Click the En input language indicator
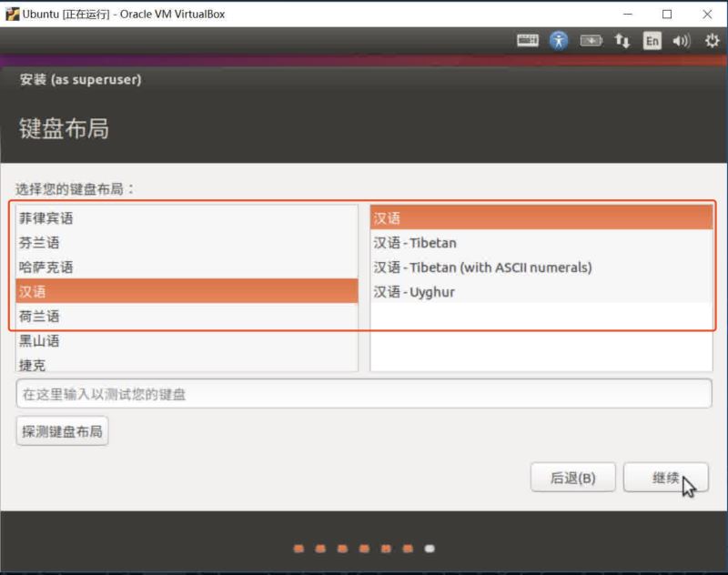The width and height of the screenshot is (728, 575). [652, 41]
